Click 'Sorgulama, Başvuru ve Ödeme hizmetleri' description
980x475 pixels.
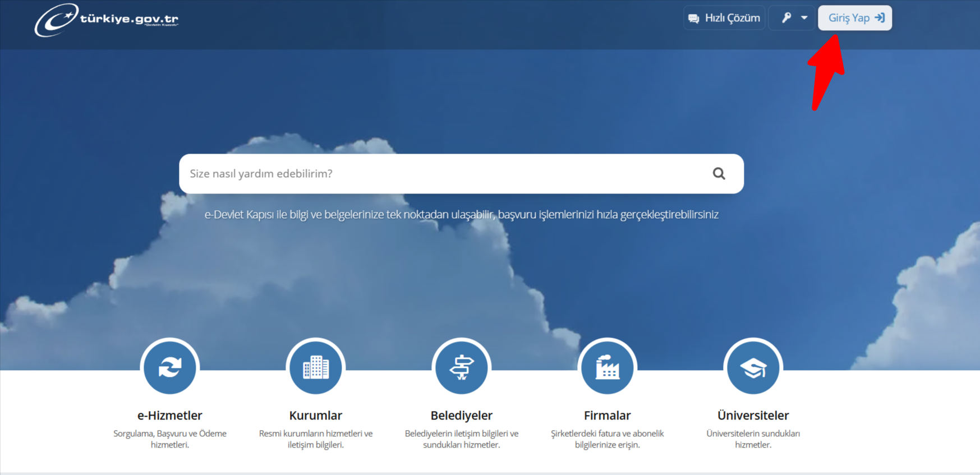tap(170, 439)
